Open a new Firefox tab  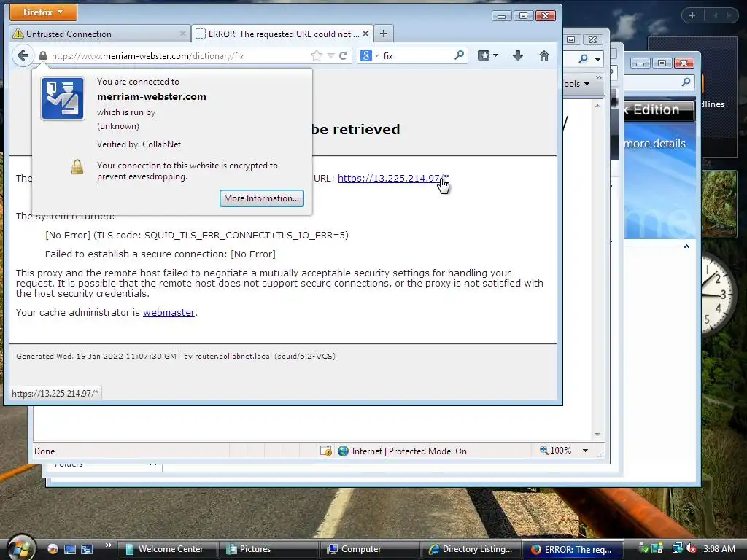pyautogui.click(x=384, y=34)
